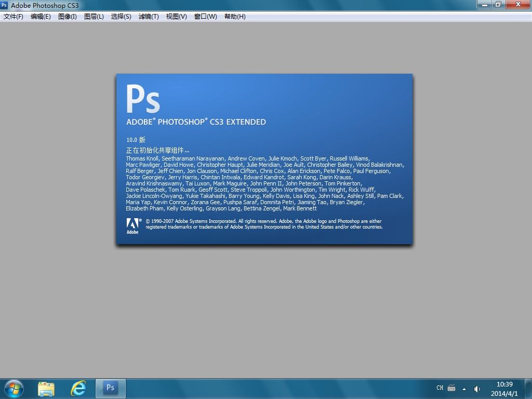The height and width of the screenshot is (399, 532).
Task: Click the Photoshop taskbar button
Action: pyautogui.click(x=110, y=389)
